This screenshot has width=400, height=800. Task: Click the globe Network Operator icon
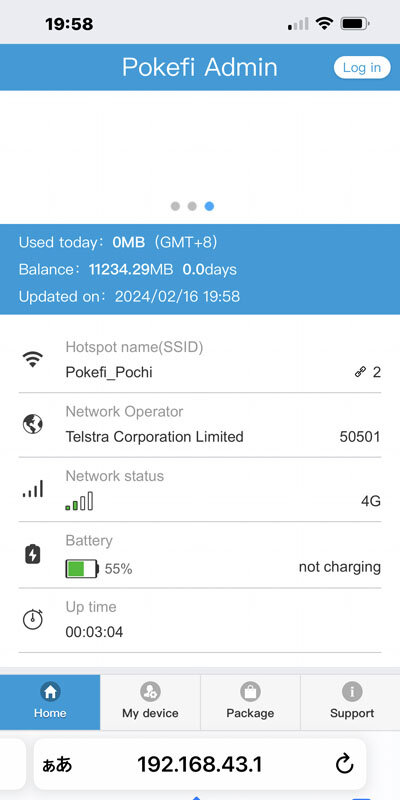(33, 424)
